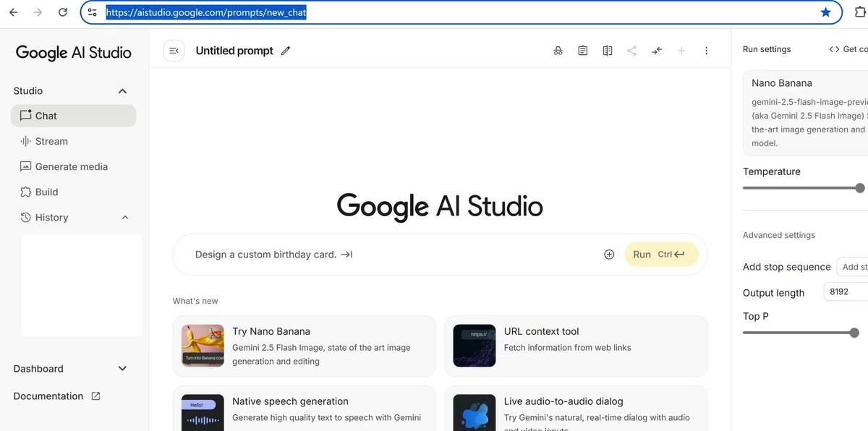868x431 pixels.
Task: Open the compare mode icon
Action: pos(608,51)
